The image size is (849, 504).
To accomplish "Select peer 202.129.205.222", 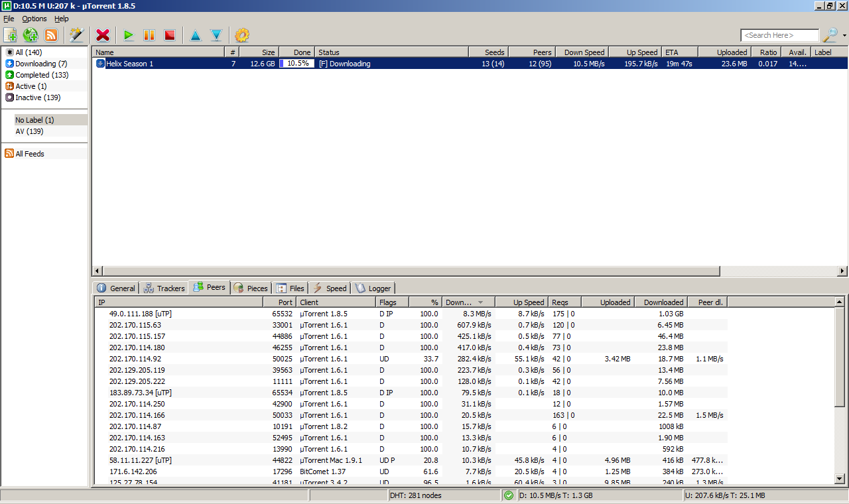I will click(411, 381).
